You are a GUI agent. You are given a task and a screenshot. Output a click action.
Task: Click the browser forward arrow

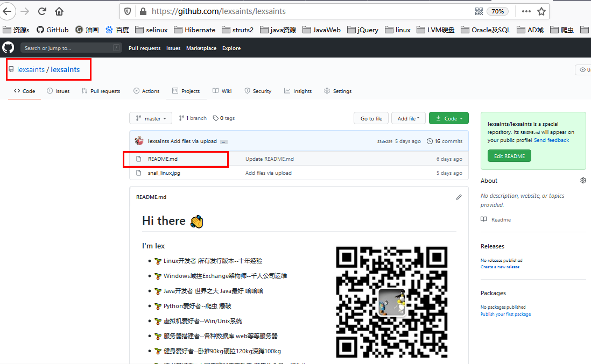pyautogui.click(x=25, y=11)
